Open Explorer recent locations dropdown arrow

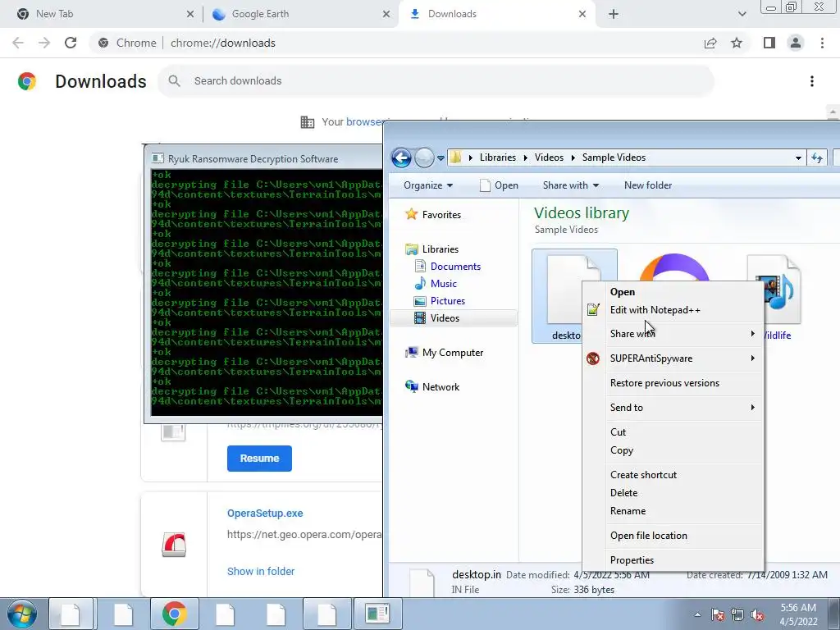coord(441,158)
